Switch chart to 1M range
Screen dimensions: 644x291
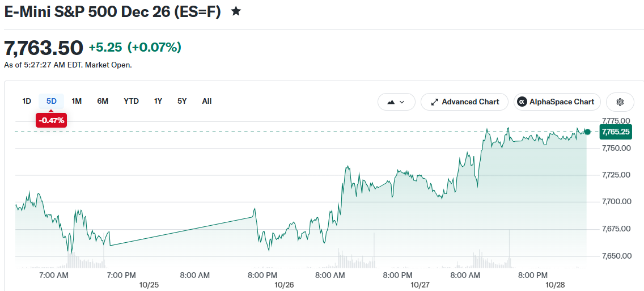(x=77, y=101)
